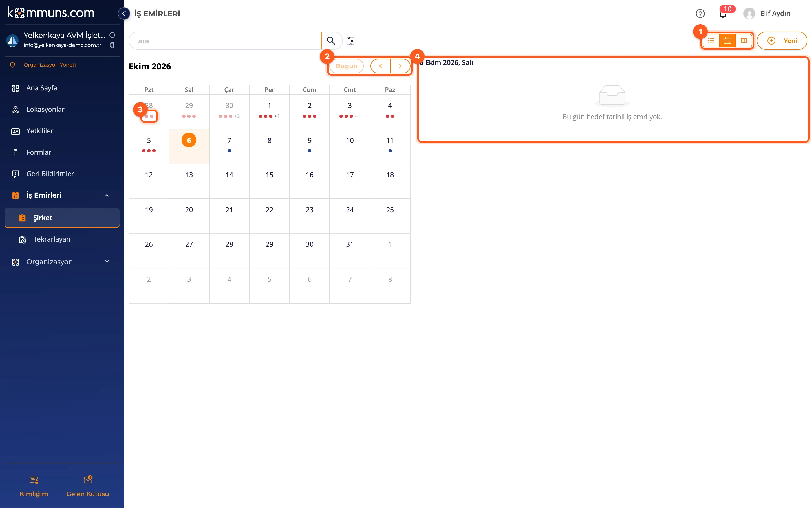Select October 15 in calendar

pyautogui.click(x=270, y=181)
